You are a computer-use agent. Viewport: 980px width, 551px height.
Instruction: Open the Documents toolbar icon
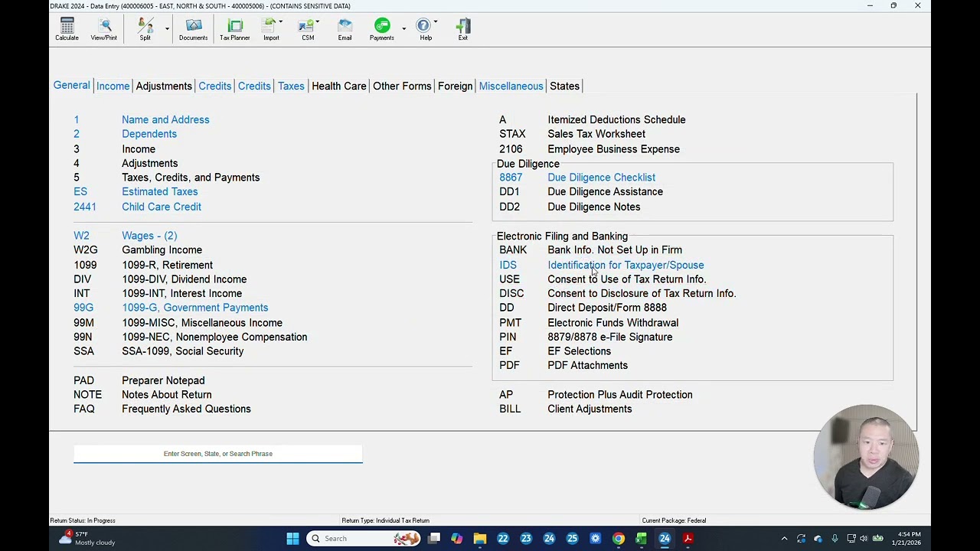[193, 29]
